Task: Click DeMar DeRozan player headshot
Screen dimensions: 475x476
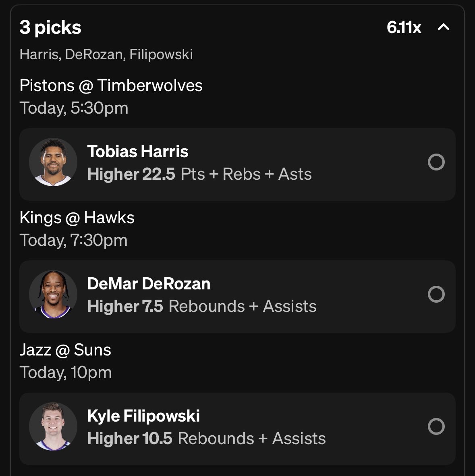Action: [x=53, y=295]
